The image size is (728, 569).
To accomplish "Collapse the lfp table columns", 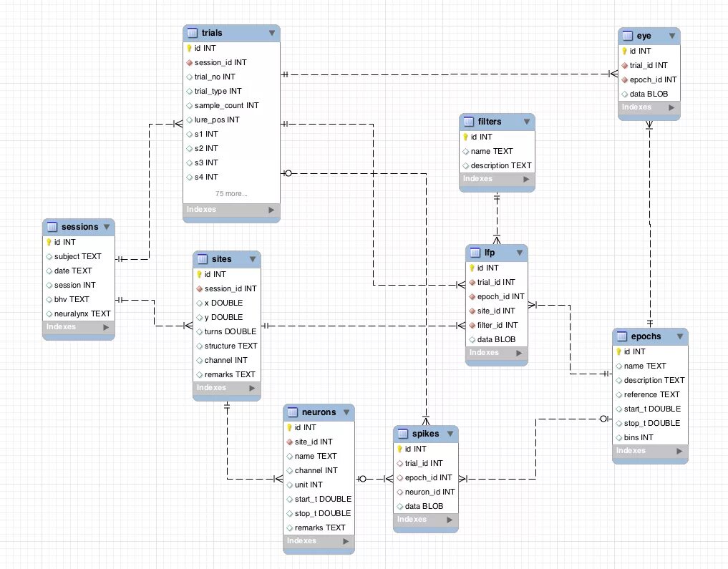I will (x=520, y=253).
